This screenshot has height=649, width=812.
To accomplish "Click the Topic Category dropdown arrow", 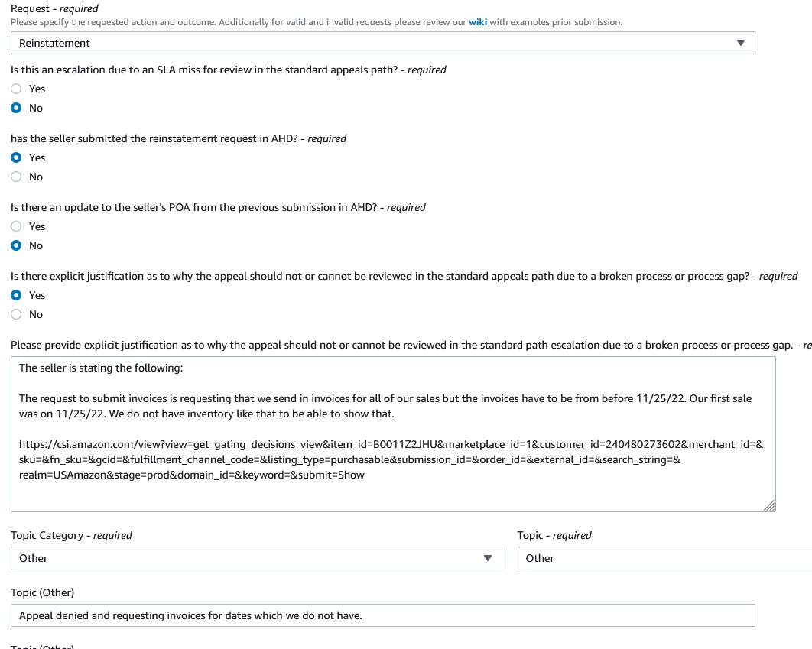I will point(487,558).
